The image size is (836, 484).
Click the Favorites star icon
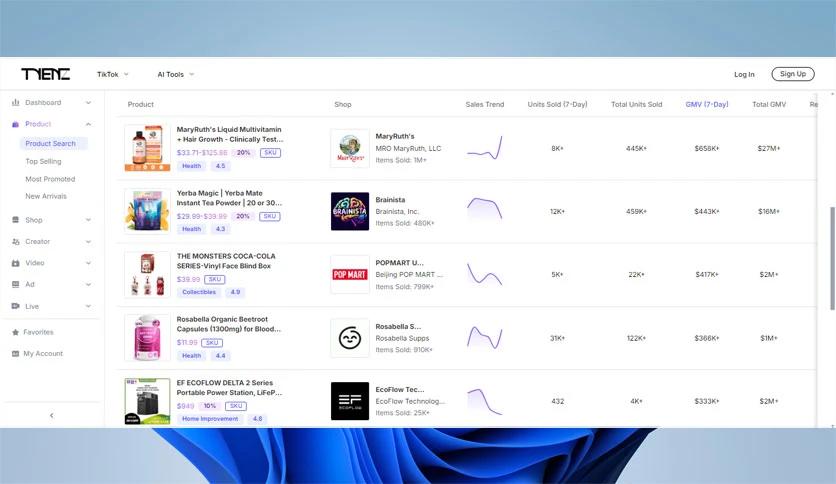[15, 332]
